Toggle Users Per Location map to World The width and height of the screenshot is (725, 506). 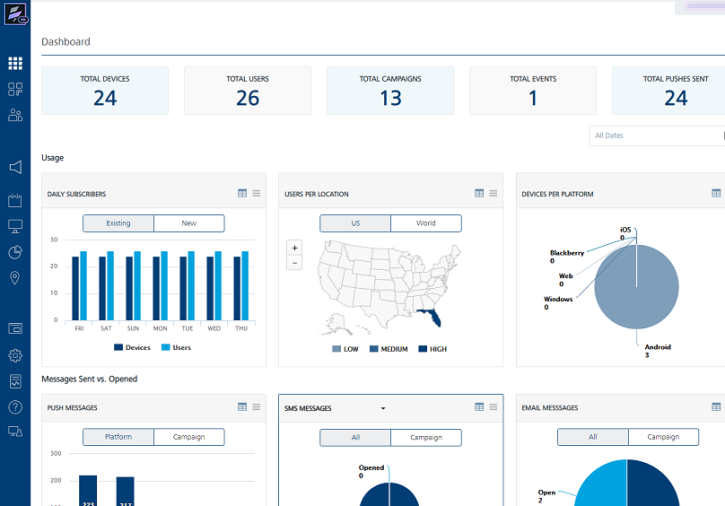[426, 223]
